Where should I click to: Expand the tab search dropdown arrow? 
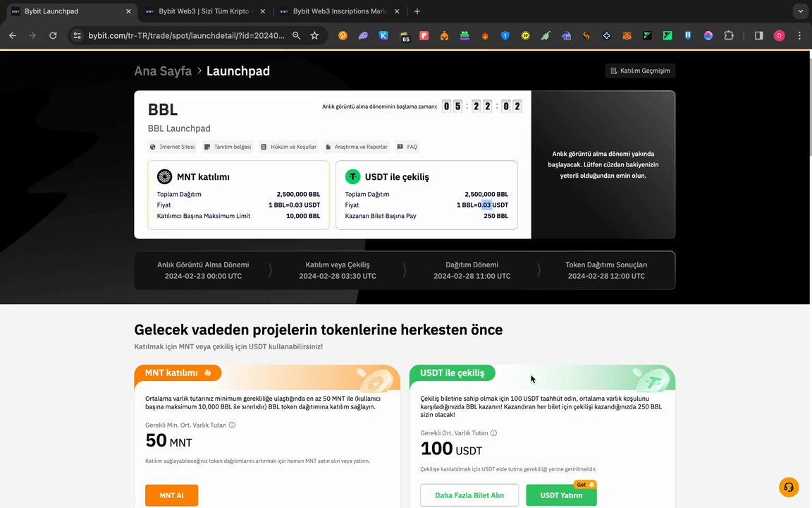800,11
